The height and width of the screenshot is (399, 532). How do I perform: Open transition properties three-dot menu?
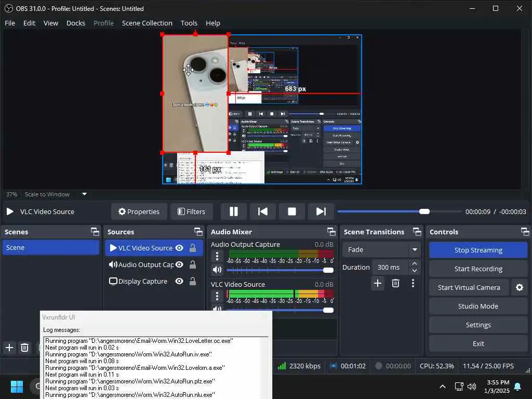413,283
